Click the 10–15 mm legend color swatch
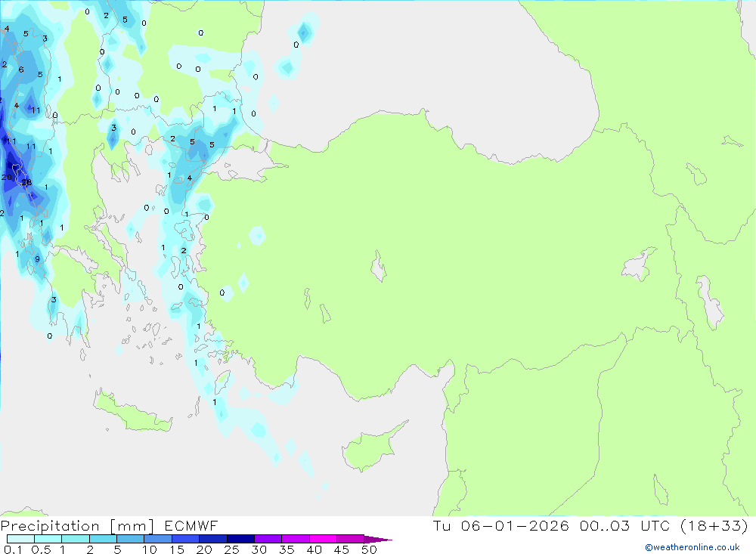This screenshot has height=554, width=756. pyautogui.click(x=158, y=539)
